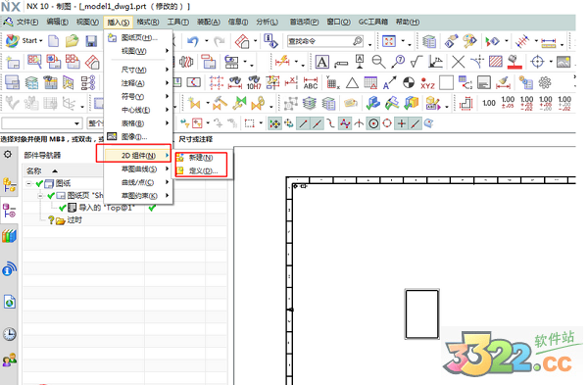The width and height of the screenshot is (588, 385).
Task: Open the empty selection filter combo box
Action: click(41, 123)
